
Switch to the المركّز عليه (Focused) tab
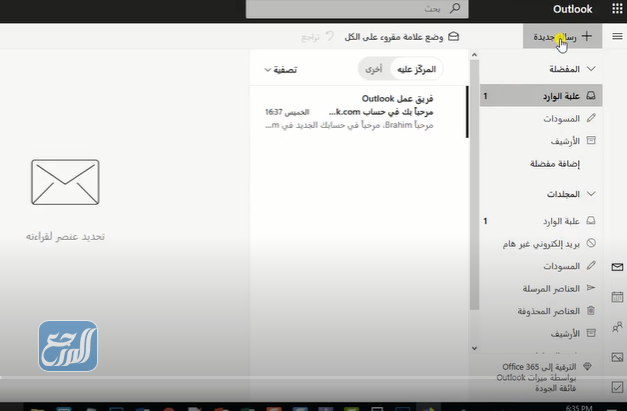click(416, 70)
